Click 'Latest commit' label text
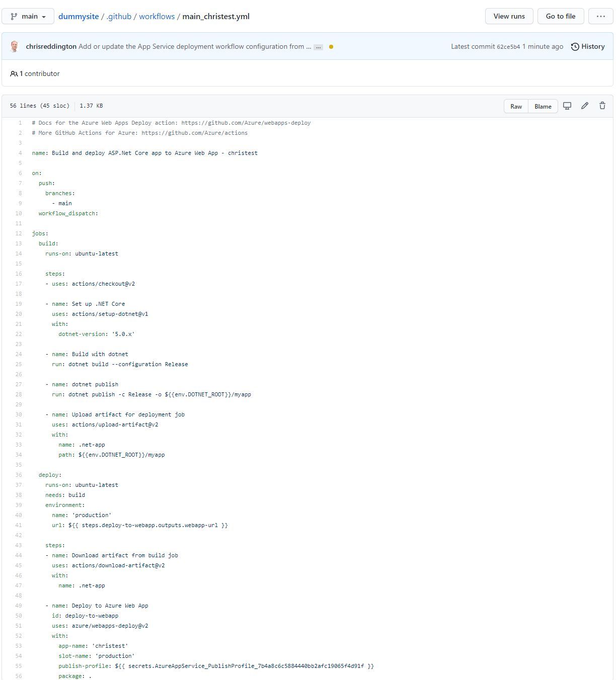The width and height of the screenshot is (616, 680). pyautogui.click(x=473, y=46)
